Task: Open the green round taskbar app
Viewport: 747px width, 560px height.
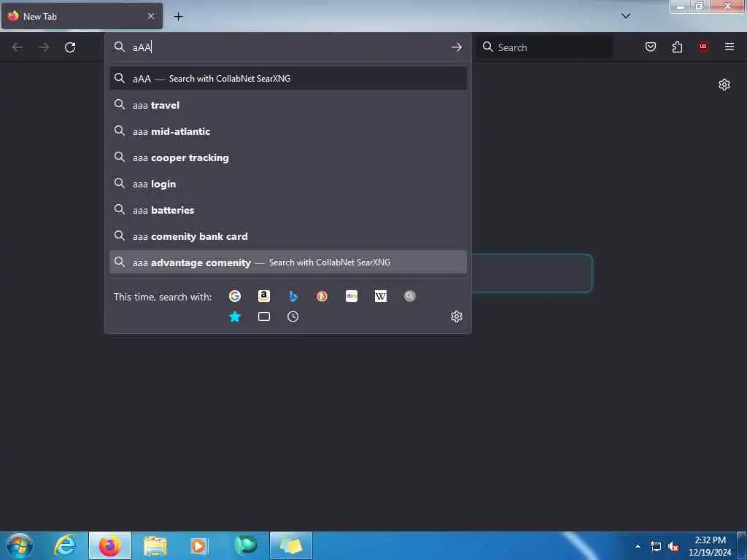Action: (x=246, y=545)
